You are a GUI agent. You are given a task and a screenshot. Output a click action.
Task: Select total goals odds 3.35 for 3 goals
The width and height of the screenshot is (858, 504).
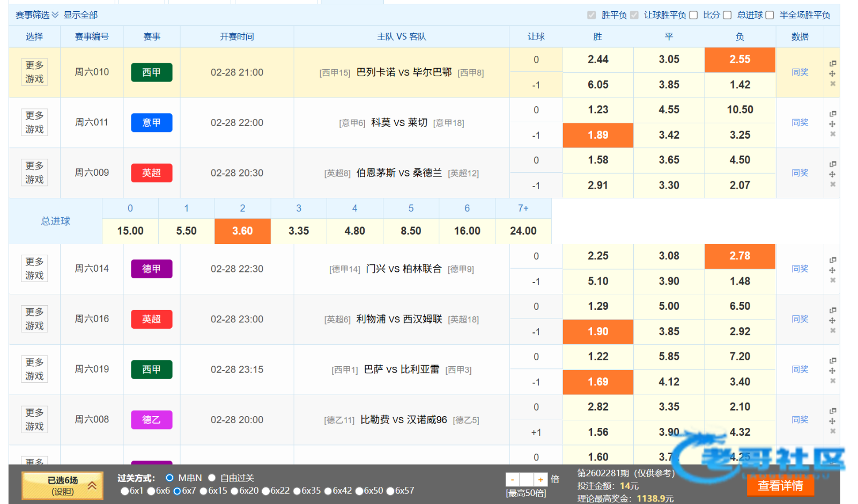coord(299,231)
